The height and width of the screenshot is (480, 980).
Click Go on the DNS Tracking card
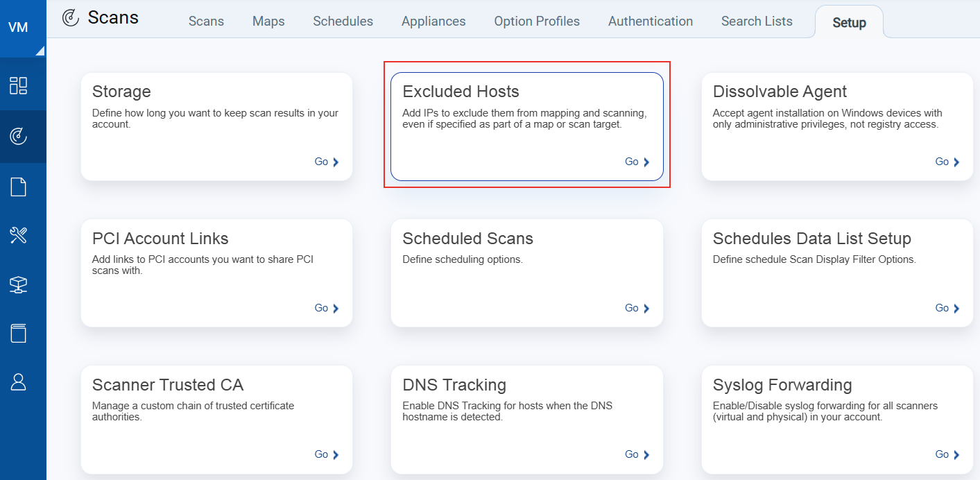click(632, 454)
